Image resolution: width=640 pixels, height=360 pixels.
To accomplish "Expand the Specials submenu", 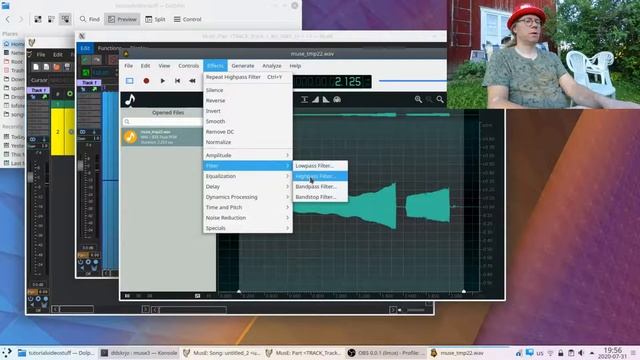I will pos(248,228).
